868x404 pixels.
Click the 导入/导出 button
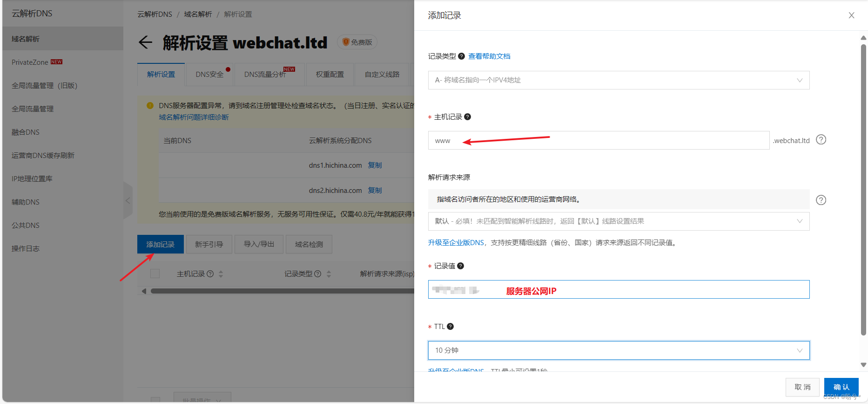click(259, 244)
